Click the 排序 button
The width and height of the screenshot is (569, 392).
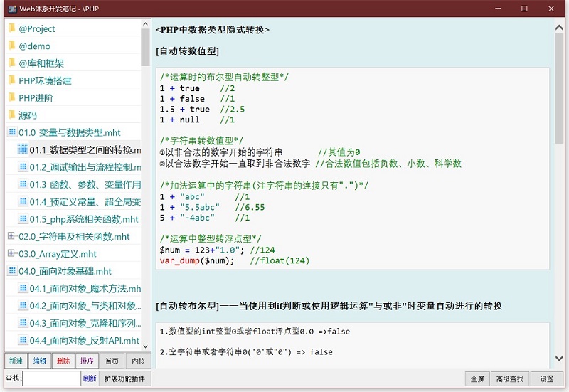pyautogui.click(x=87, y=361)
